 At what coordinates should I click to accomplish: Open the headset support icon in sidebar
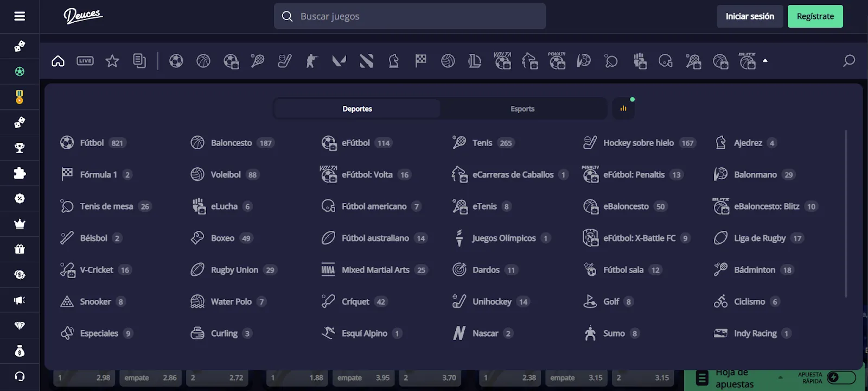click(x=20, y=376)
